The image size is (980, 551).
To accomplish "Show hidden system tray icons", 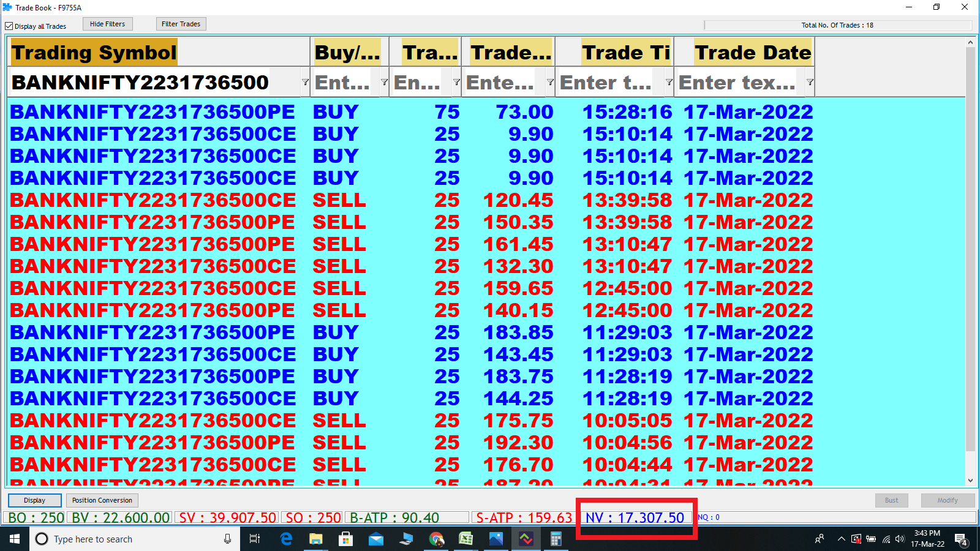I will pyautogui.click(x=841, y=539).
